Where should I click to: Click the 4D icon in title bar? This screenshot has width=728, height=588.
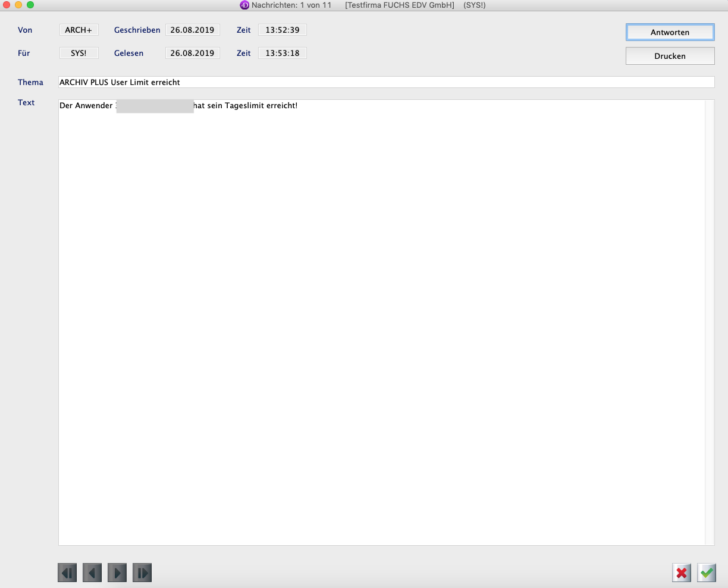[x=244, y=5]
